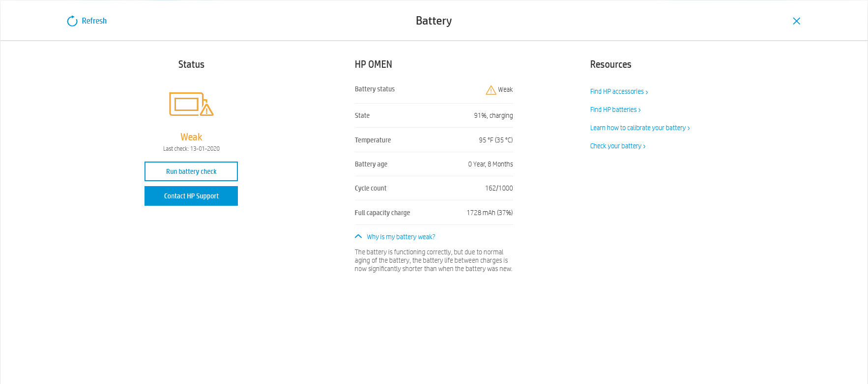Open Learn how to calibrate your battery

tap(637, 128)
